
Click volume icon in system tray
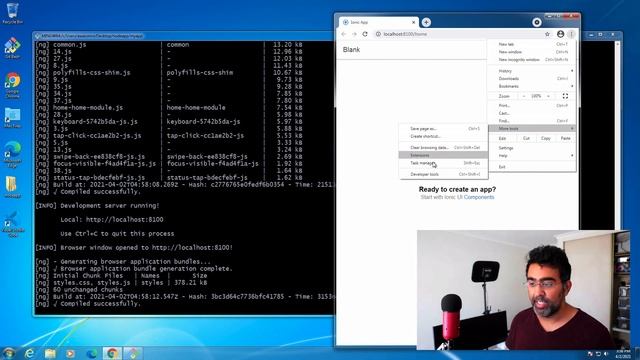(x=606, y=353)
